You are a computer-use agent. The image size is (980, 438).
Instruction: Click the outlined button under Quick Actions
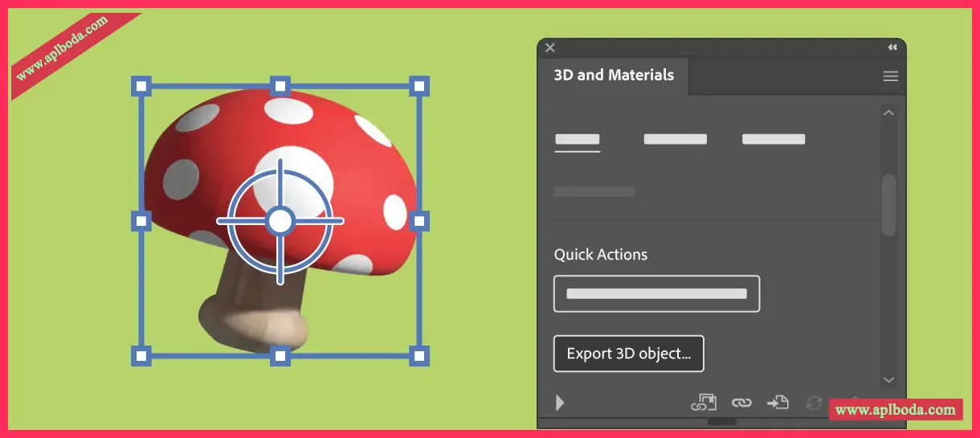point(656,294)
